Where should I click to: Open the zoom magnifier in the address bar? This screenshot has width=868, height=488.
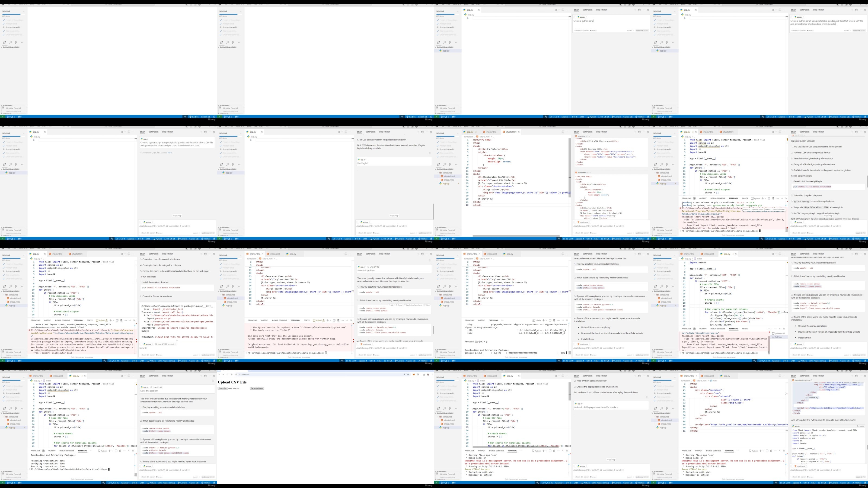(404, 374)
